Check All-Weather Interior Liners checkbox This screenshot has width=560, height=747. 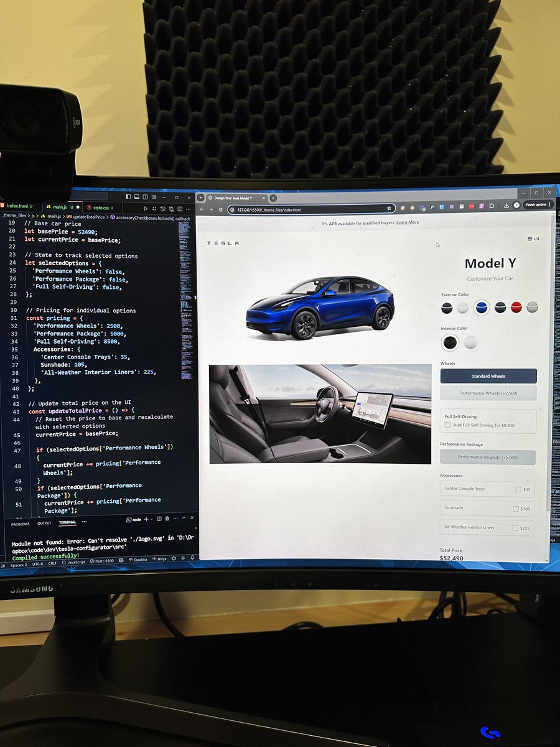click(515, 528)
